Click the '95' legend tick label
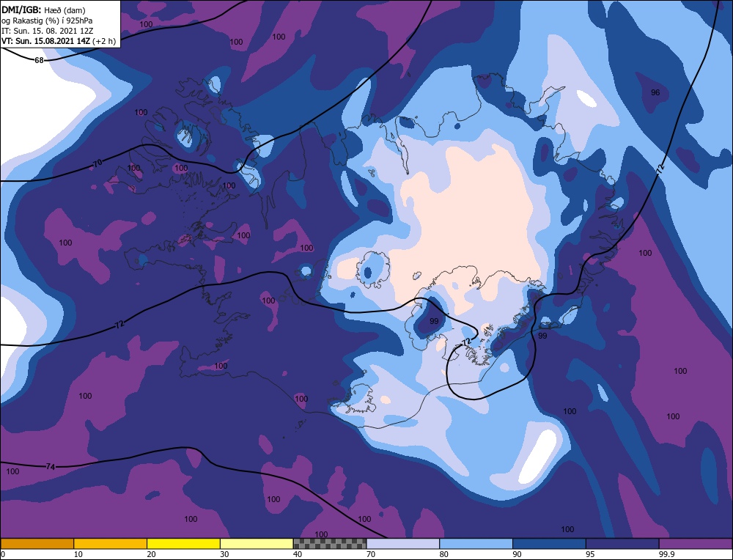 590,554
